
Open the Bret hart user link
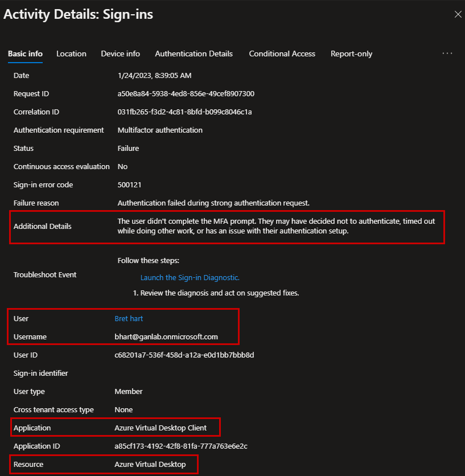[x=129, y=318]
